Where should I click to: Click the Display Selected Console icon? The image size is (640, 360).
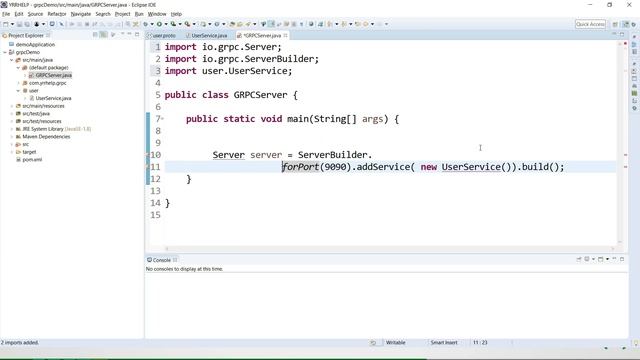pyautogui.click(x=587, y=259)
